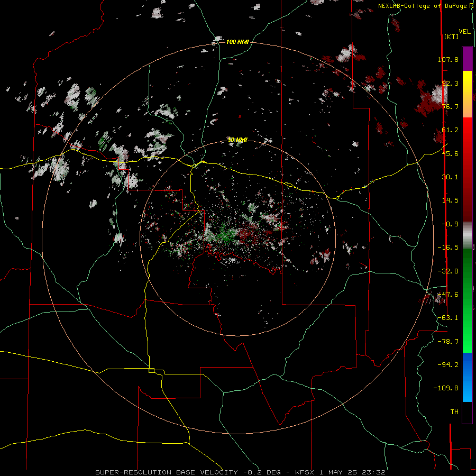Click the 92.3 velocity scale value
Viewport: 476px width, 476px height.
click(x=450, y=83)
